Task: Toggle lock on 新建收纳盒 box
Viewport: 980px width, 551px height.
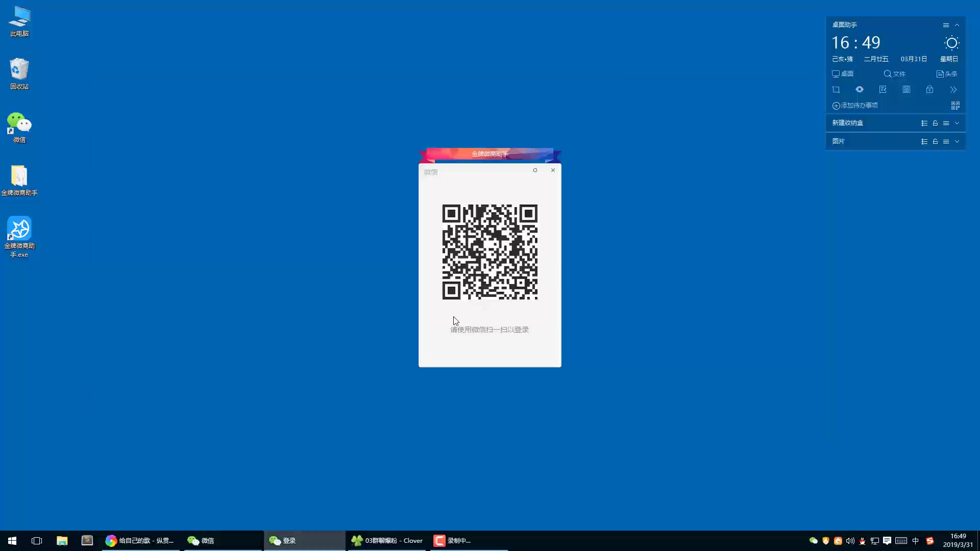Action: tap(935, 123)
